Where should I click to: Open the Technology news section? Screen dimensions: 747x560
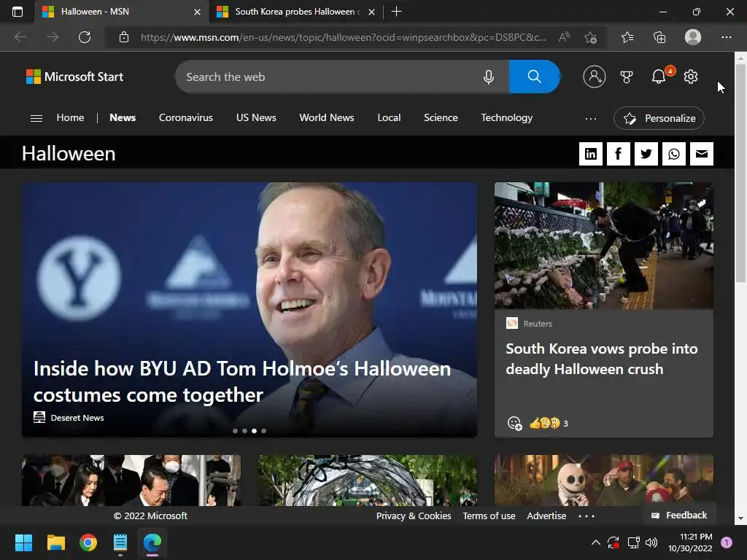point(506,117)
